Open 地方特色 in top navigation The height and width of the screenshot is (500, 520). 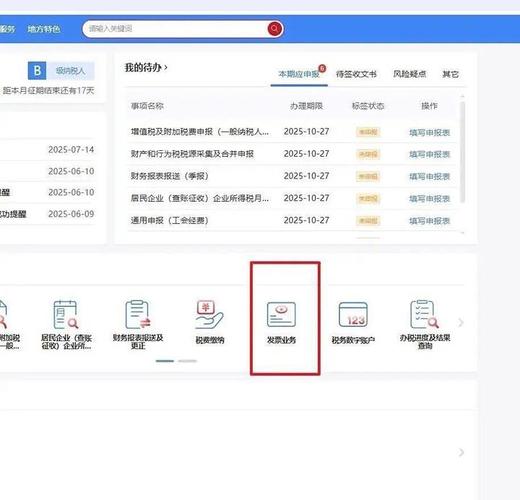point(44,29)
